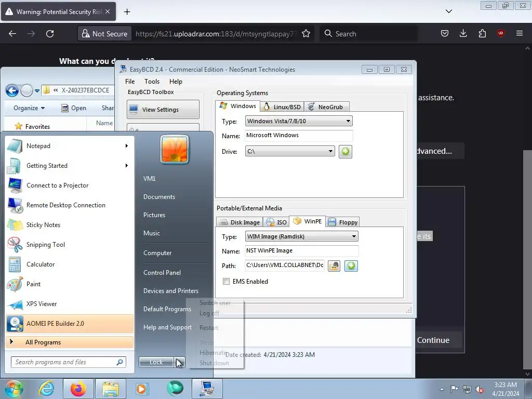Enable the EMS Enabled checkbox
Image resolution: width=532 pixels, height=399 pixels.
coord(227,281)
